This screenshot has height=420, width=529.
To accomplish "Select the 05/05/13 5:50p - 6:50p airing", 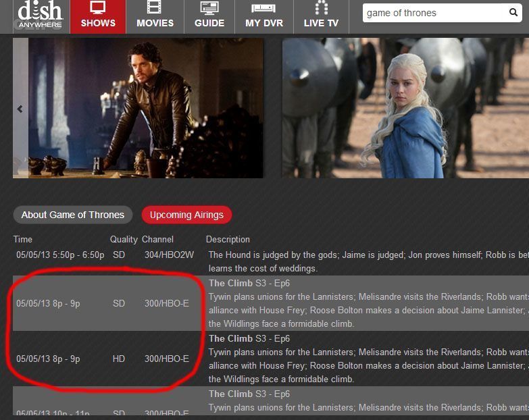I will coord(60,255).
